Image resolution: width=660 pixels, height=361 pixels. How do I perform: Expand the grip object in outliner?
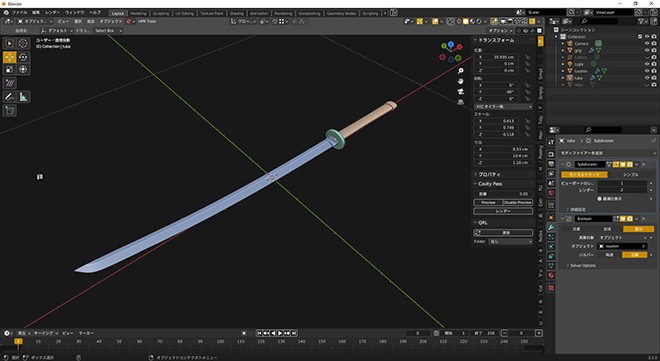[x=563, y=50]
